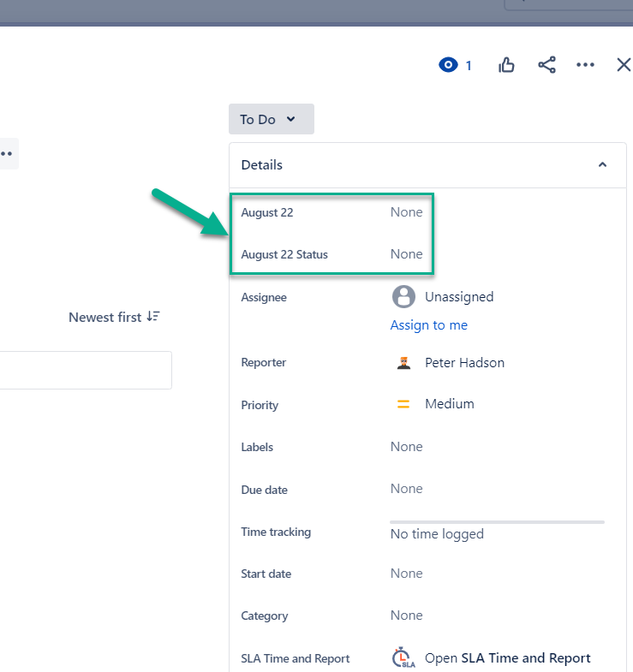Image resolution: width=633 pixels, height=672 pixels.
Task: Click Peter Hadson reporter avatar
Action: 403,363
